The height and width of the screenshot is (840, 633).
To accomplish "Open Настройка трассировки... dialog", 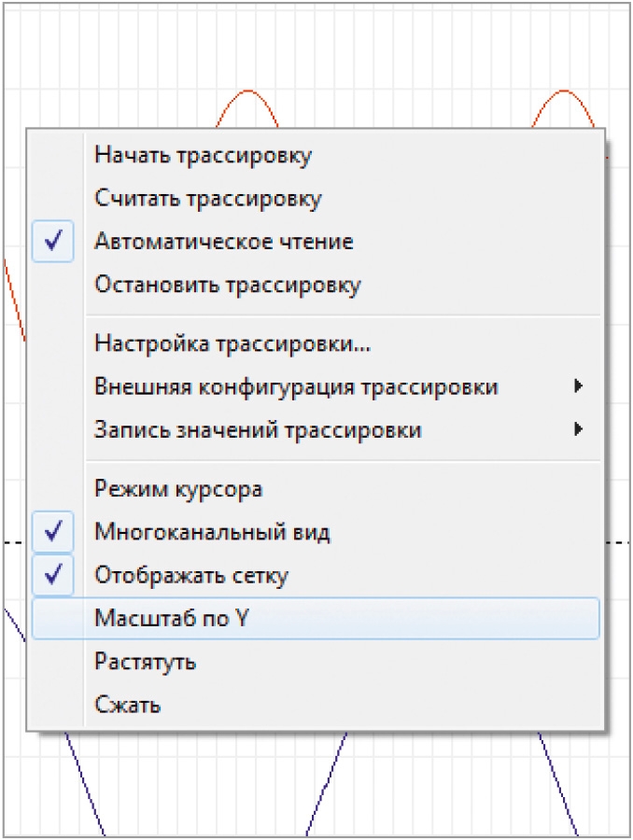I will tap(316, 343).
